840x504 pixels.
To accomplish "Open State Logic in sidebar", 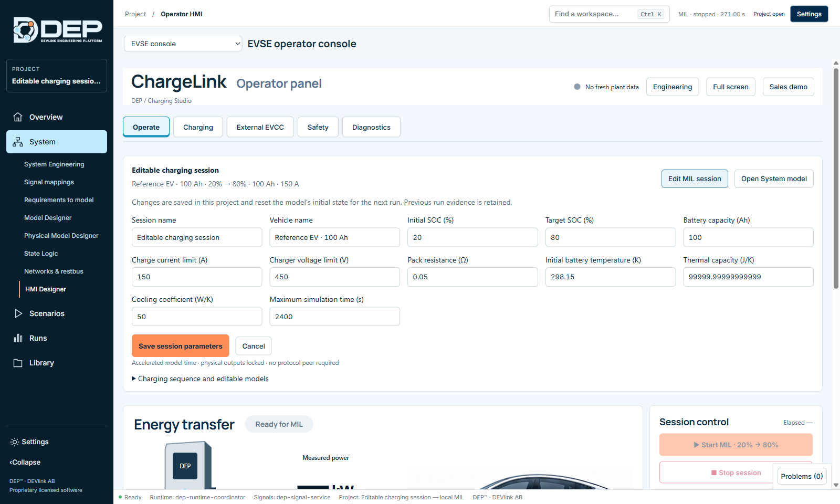I will pos(41,254).
